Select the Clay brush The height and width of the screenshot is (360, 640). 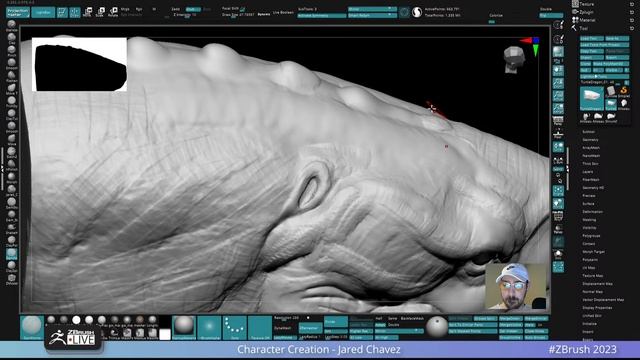12,38
